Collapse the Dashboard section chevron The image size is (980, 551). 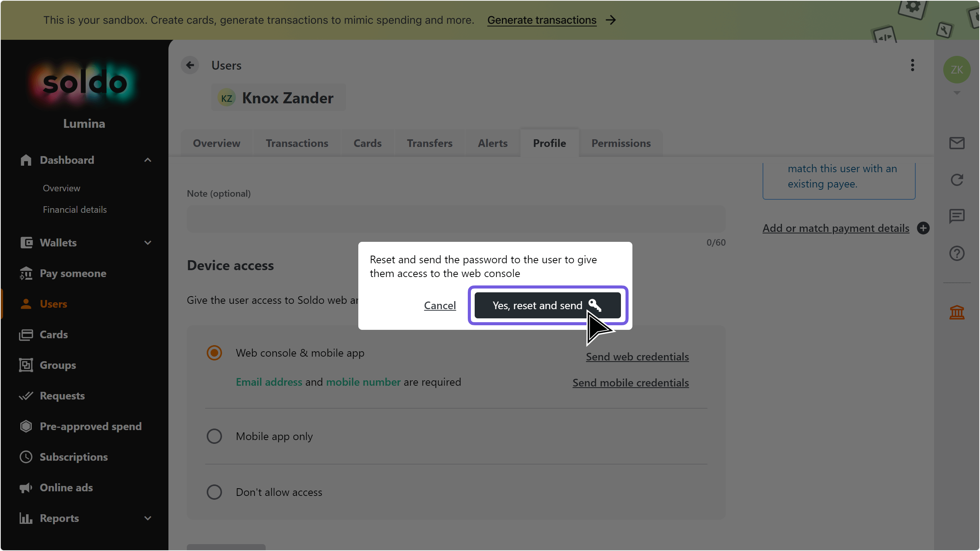[x=148, y=160]
